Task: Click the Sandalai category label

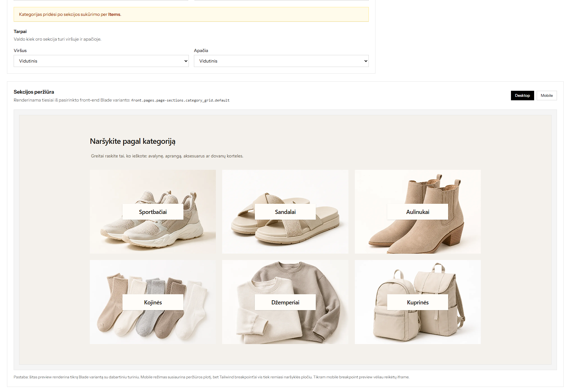Action: click(285, 212)
